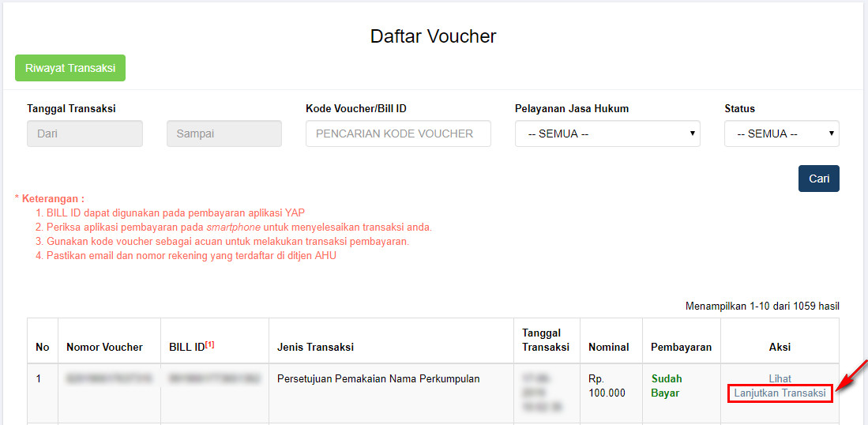Viewport: 868px width, 425px height.
Task: Click Lanjutkan Transaksi link
Action: [780, 393]
